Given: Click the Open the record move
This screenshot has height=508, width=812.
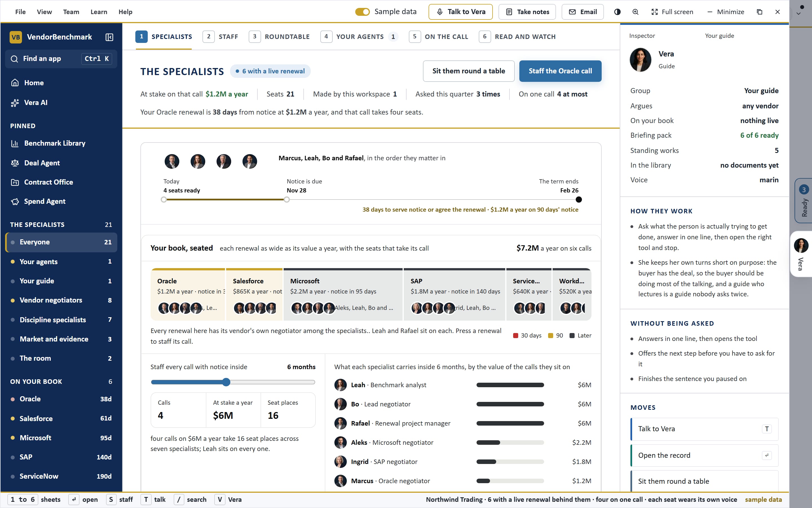Looking at the screenshot, I should (x=704, y=455).
